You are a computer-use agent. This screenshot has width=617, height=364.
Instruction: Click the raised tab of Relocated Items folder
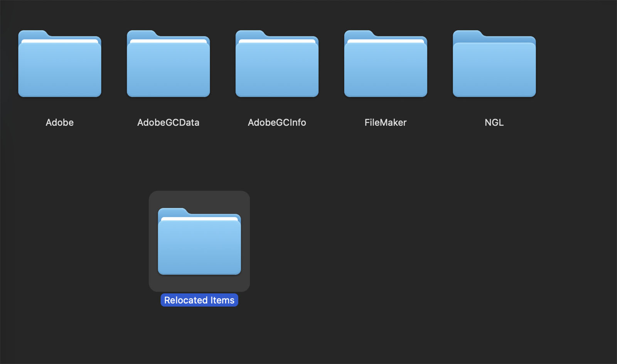pos(172,212)
